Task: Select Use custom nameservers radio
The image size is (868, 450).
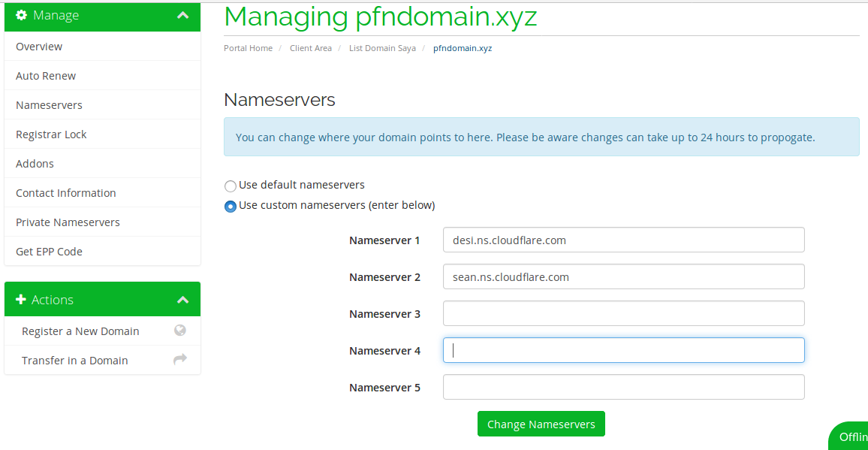Action: (x=231, y=207)
